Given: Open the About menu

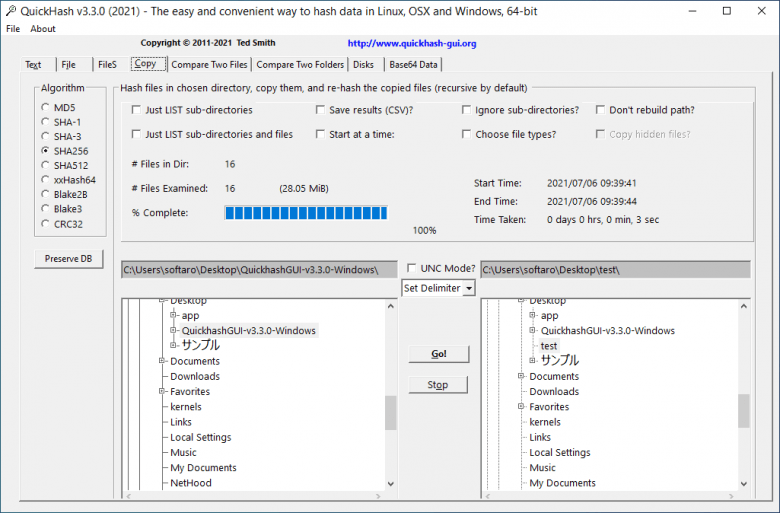Looking at the screenshot, I should coord(43,29).
